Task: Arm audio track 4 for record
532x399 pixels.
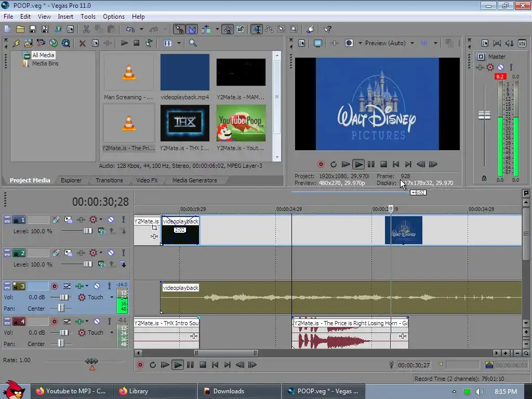Action: click(54, 321)
